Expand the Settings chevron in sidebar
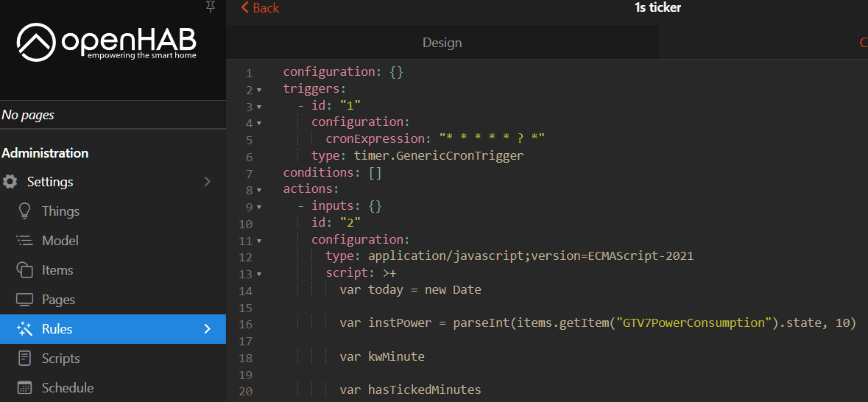The image size is (868, 402). pyautogui.click(x=207, y=182)
